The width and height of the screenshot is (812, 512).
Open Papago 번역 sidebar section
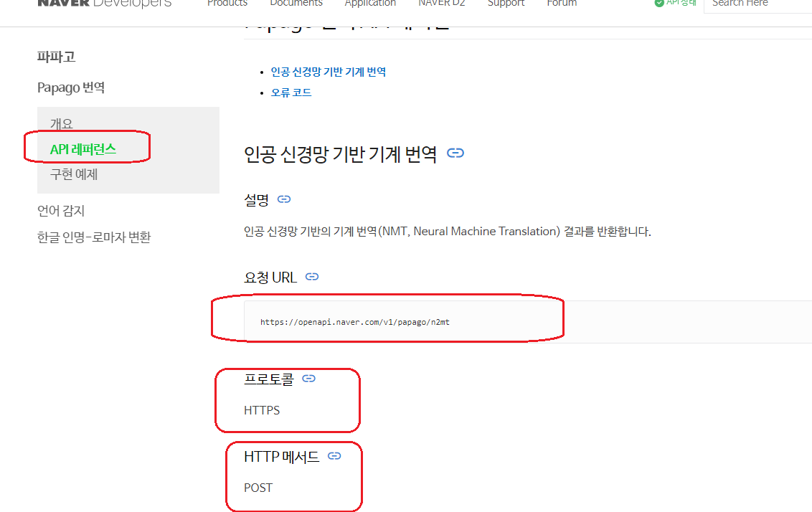pyautogui.click(x=71, y=87)
